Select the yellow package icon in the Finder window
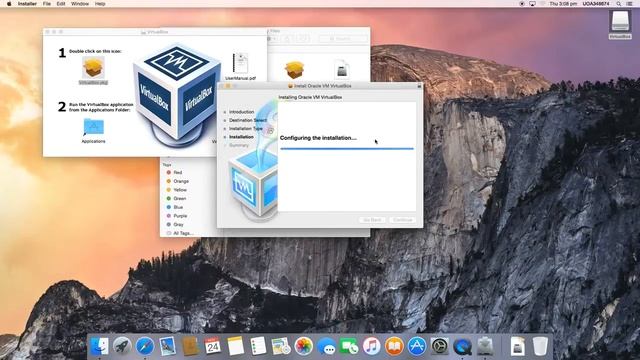The image size is (640, 360). click(294, 70)
